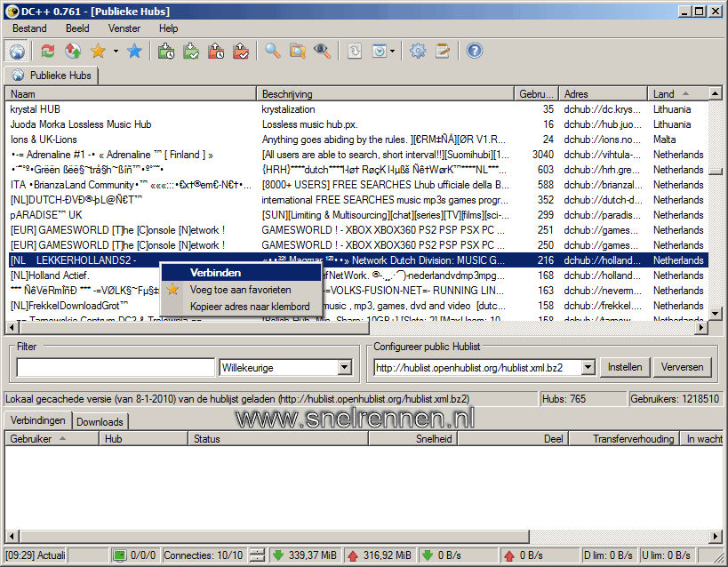Open the Search Spy icon
This screenshot has height=567, width=728.
point(322,51)
